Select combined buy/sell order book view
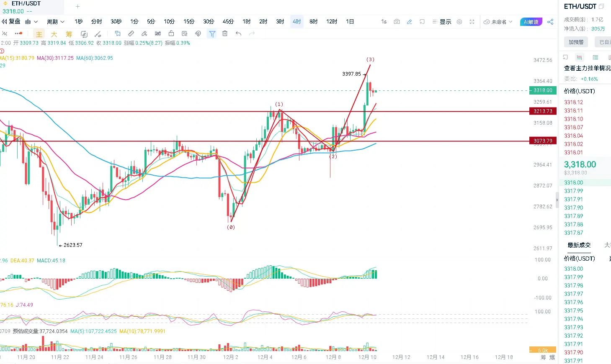This screenshot has width=611, height=364. pyautogui.click(x=580, y=57)
